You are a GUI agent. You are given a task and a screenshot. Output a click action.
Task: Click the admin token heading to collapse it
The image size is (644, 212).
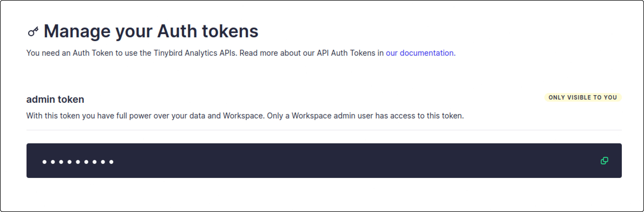tap(55, 99)
